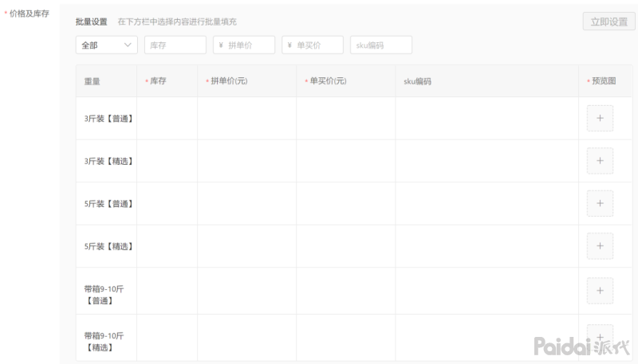Viewport: 638px width, 364px height.
Task: Click 库存 cell of 3斤装【普通】 row
Action: 167,118
